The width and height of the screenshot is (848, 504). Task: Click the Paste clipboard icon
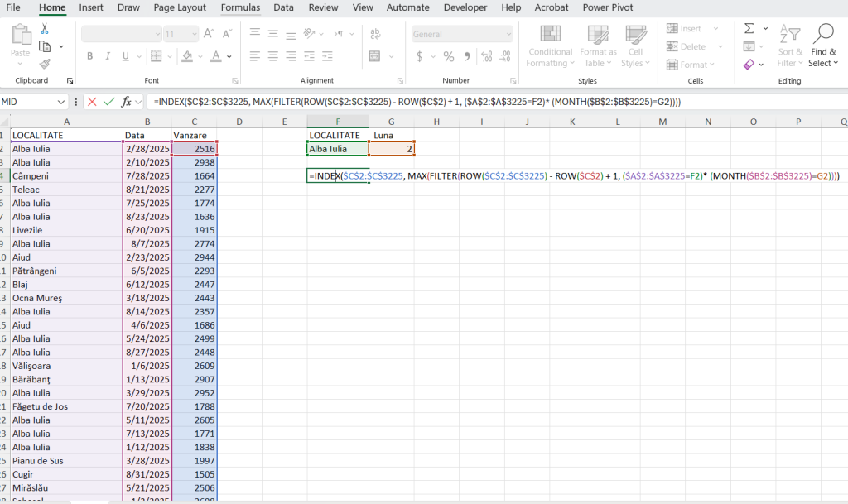(x=21, y=35)
